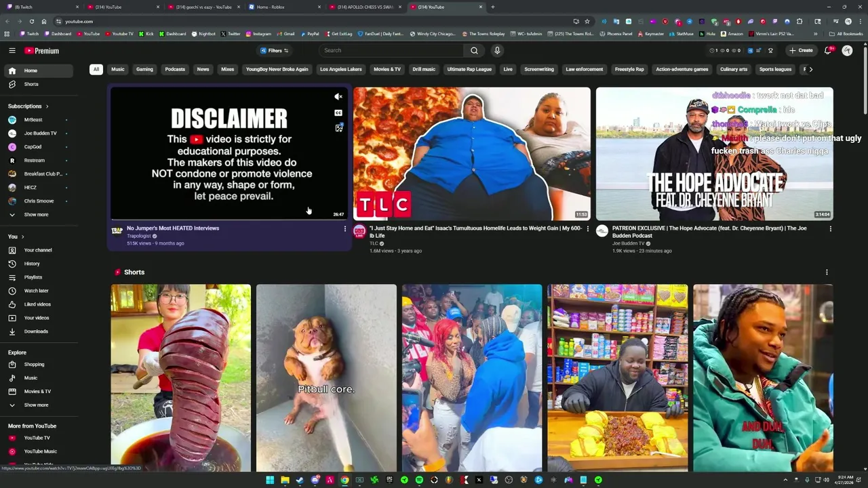Click the YouTube Premium logo
The height and width of the screenshot is (488, 868).
pyautogui.click(x=42, y=51)
